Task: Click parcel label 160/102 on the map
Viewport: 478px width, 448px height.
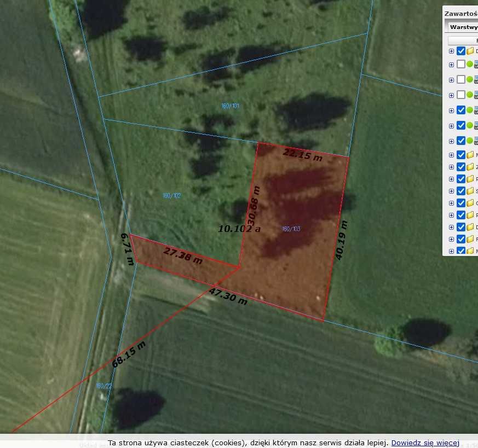Action: pos(171,195)
